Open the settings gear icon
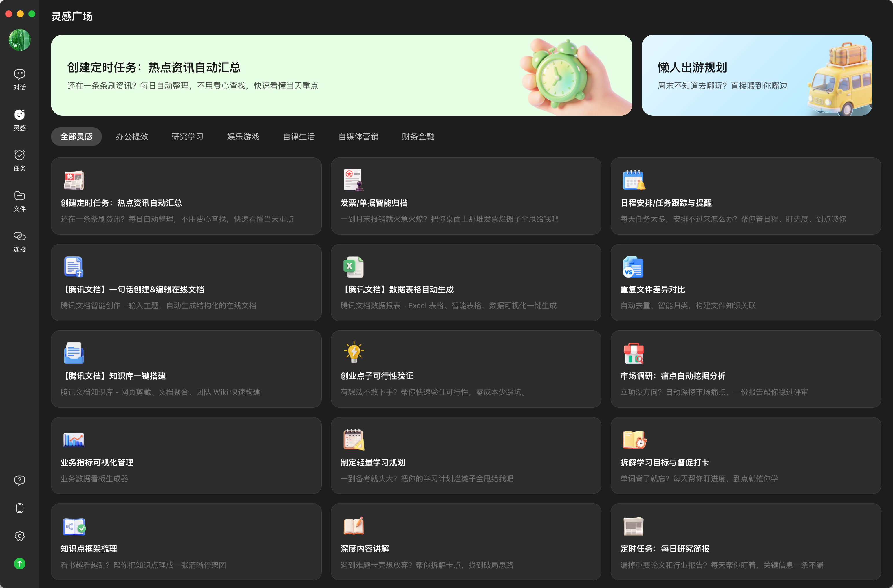This screenshot has height=588, width=893. click(19, 536)
